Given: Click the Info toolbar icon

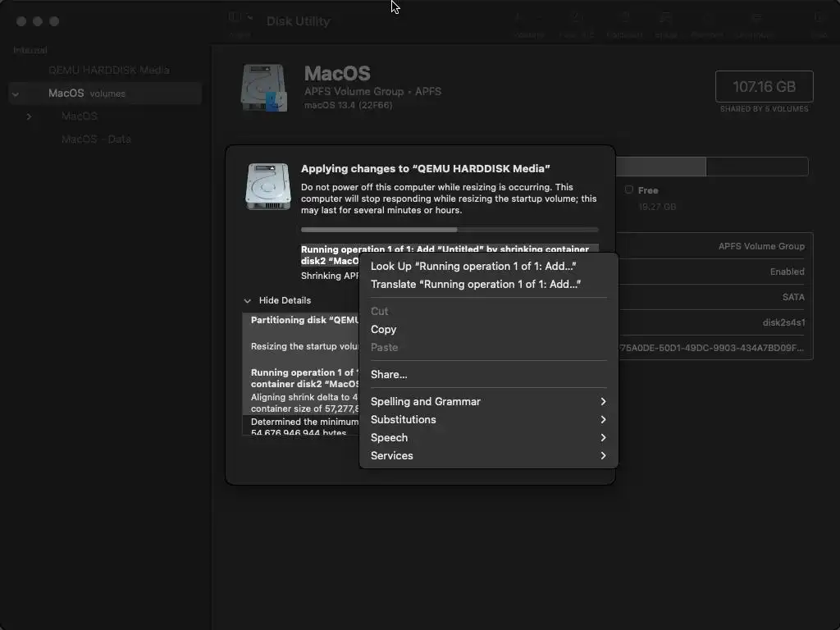Looking at the screenshot, I should pos(819,18).
